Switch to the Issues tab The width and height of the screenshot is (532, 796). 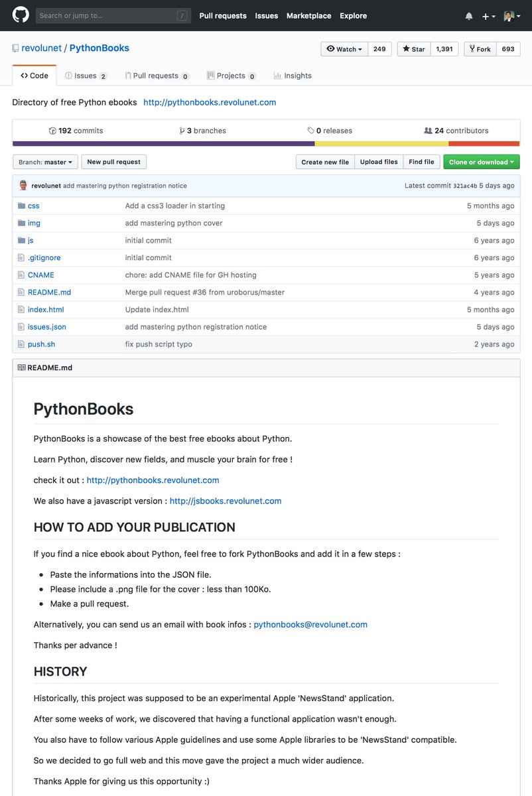pos(86,76)
